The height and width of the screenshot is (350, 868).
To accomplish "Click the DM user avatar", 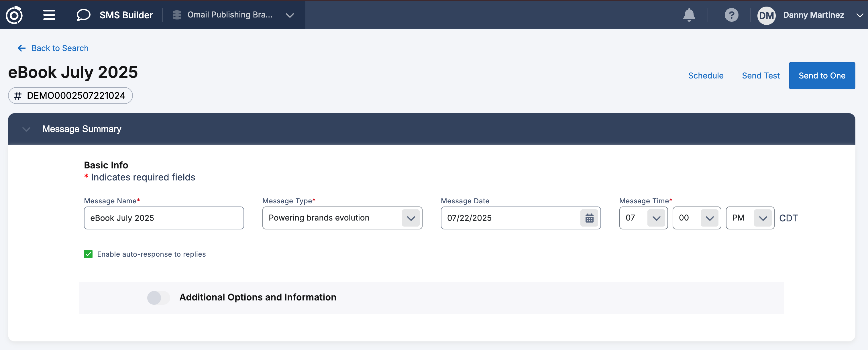I will tap(766, 15).
